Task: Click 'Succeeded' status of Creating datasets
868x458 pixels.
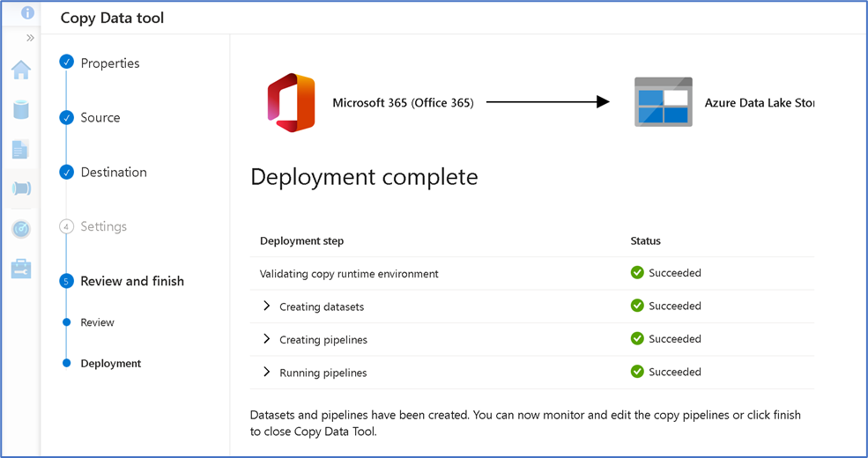Action: 675,306
